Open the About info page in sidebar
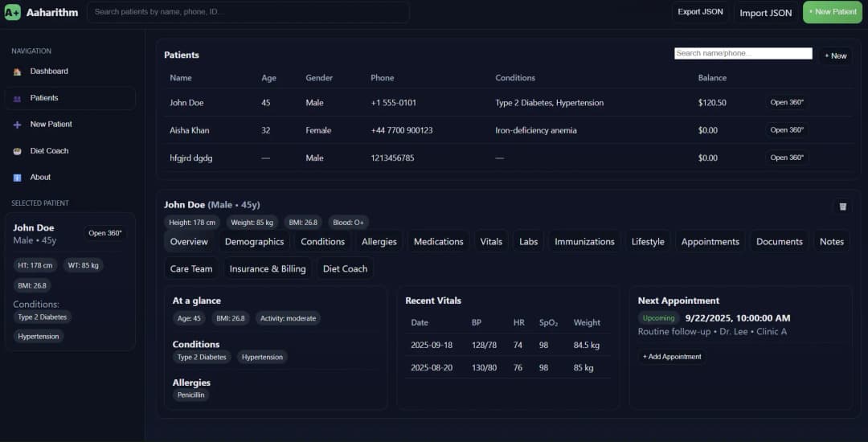The height and width of the screenshot is (442, 868). [x=40, y=178]
